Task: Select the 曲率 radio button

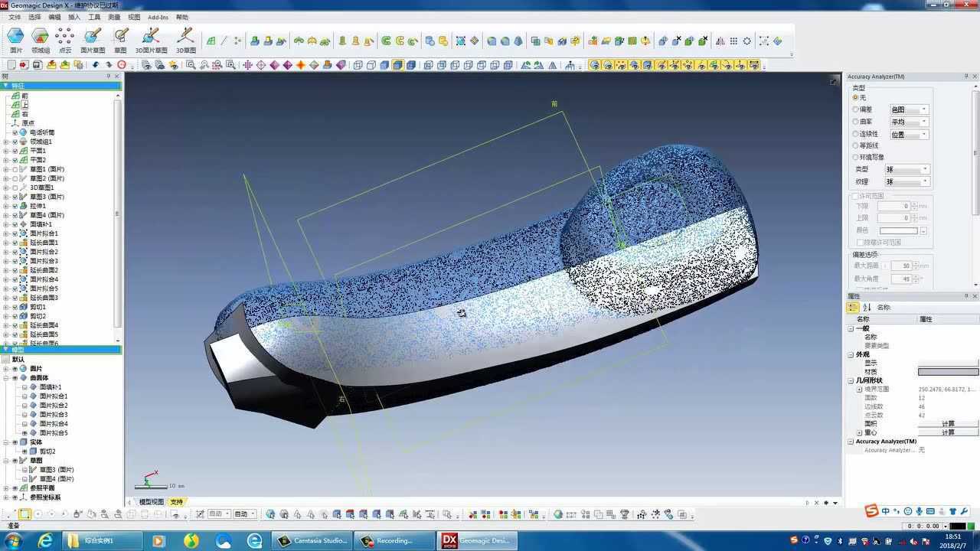Action: (x=856, y=122)
